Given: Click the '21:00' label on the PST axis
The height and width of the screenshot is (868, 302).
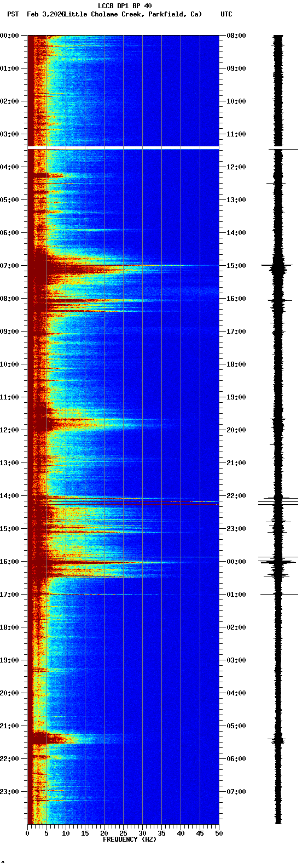Looking at the screenshot, I should [9, 726].
